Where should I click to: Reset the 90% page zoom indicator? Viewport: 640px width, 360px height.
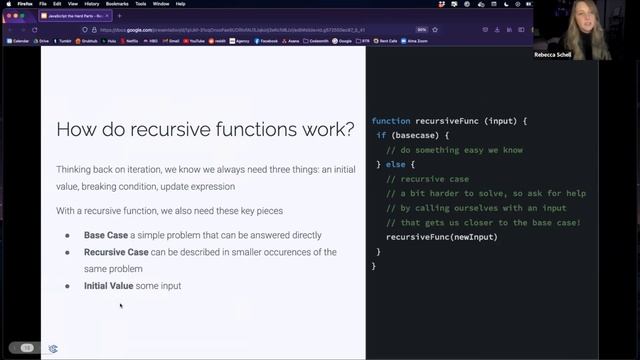tap(422, 30)
